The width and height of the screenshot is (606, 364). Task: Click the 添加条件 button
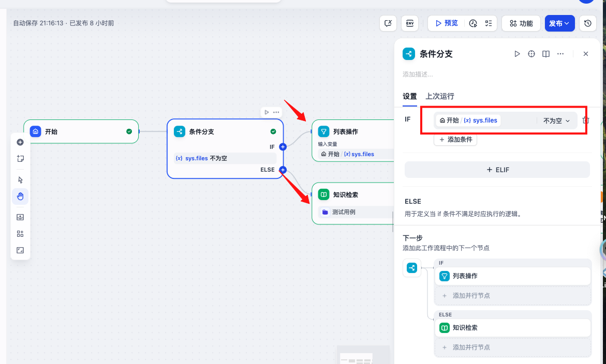tap(455, 140)
